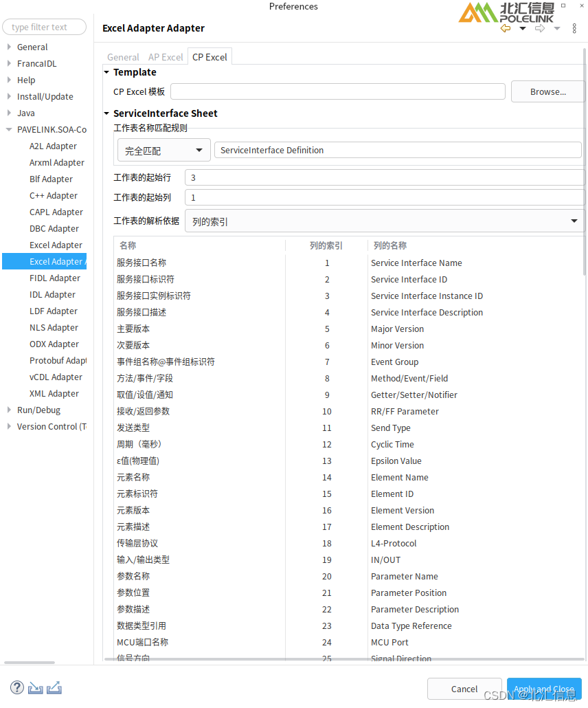Click the CP Excel 模板 path field
The image size is (588, 708).
337,91
